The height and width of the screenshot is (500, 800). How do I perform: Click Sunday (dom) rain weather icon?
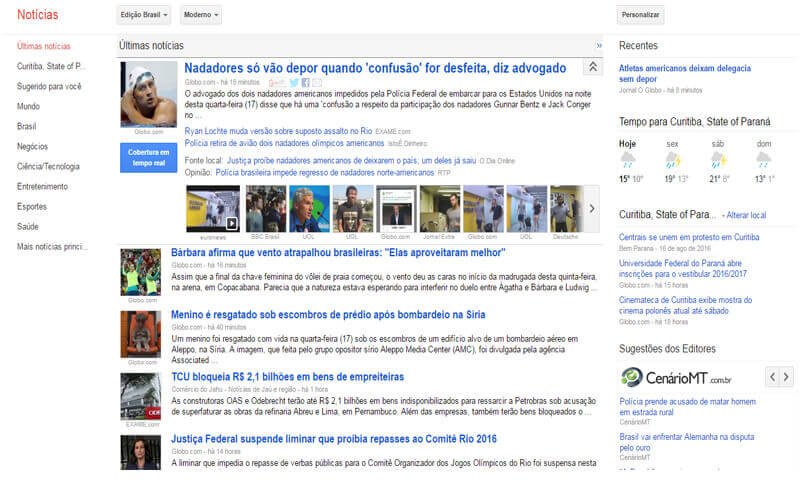coord(764,160)
